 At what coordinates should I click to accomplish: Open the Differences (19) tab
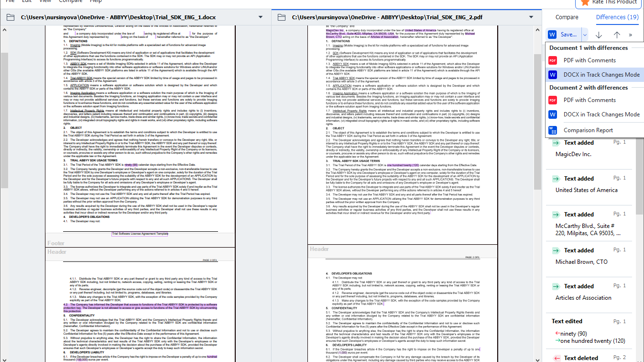[x=617, y=17]
